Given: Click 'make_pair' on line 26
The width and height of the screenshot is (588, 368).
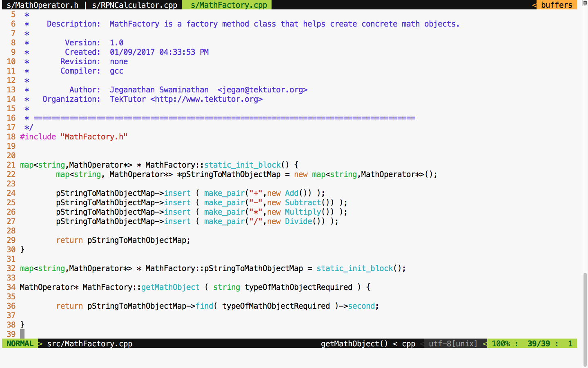Looking at the screenshot, I should click(225, 212).
